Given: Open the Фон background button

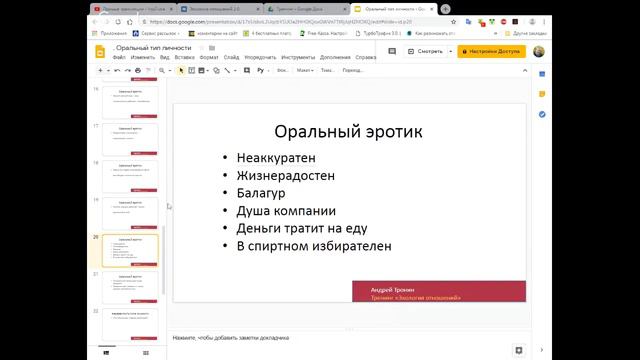Looking at the screenshot, I should pos(282,71).
